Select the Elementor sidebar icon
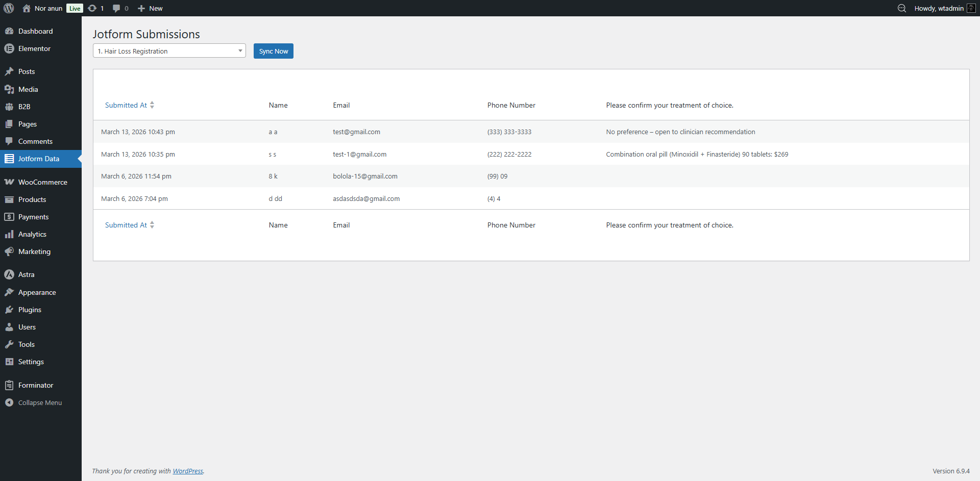The width and height of the screenshot is (980, 481). pos(9,48)
